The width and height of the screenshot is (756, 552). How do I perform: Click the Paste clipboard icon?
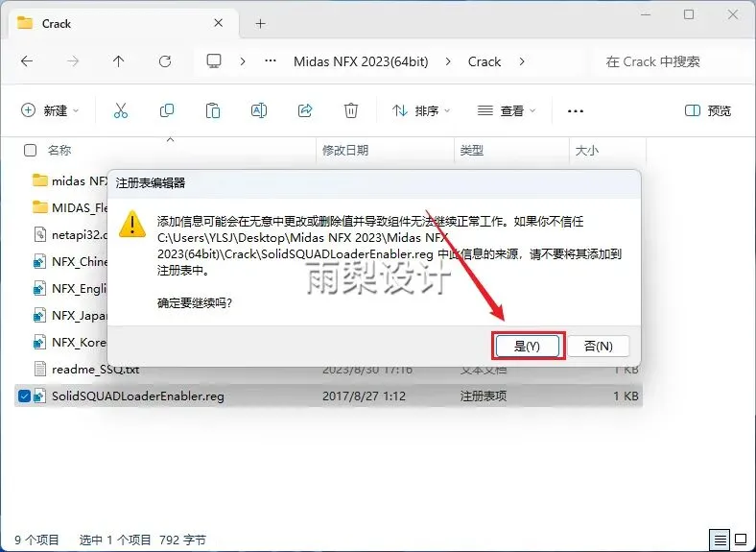tap(213, 110)
